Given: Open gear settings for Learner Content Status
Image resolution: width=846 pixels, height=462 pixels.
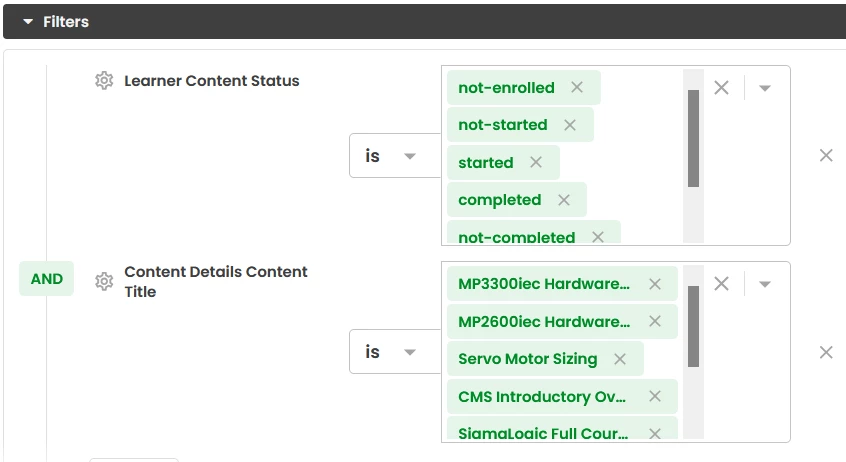Looking at the screenshot, I should pos(104,80).
